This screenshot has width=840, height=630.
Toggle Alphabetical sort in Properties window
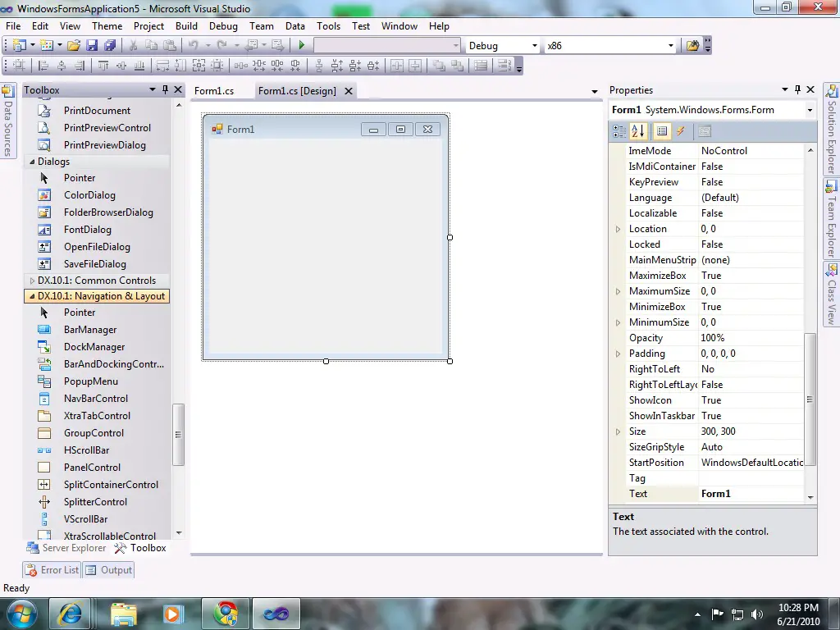click(639, 131)
